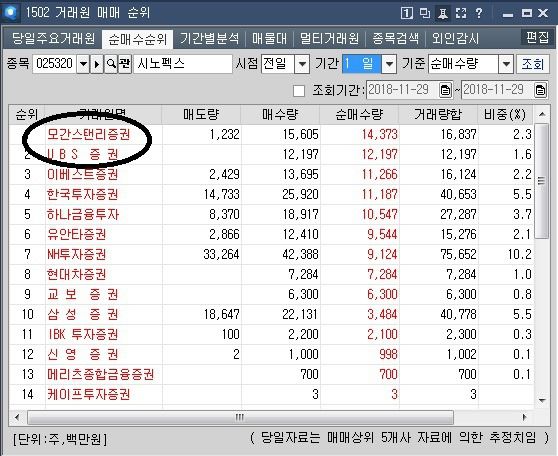Click the end date field after the tilde
This screenshot has height=456, width=558.
(498, 90)
